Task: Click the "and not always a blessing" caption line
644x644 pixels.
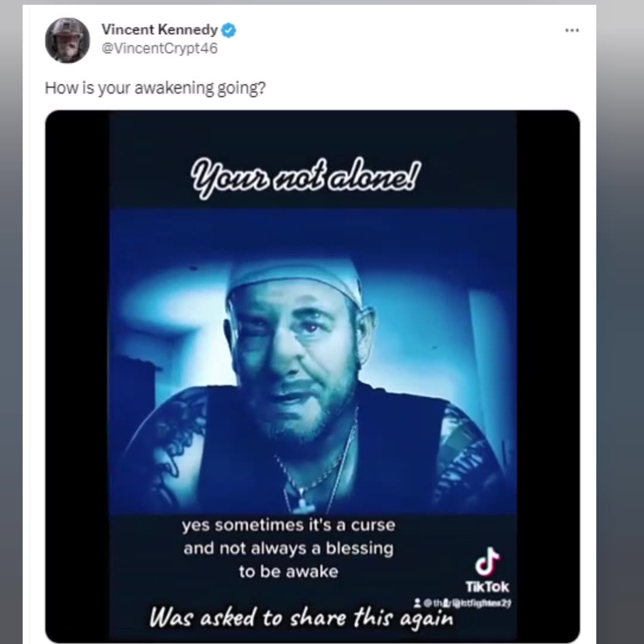Action: pyautogui.click(x=289, y=548)
